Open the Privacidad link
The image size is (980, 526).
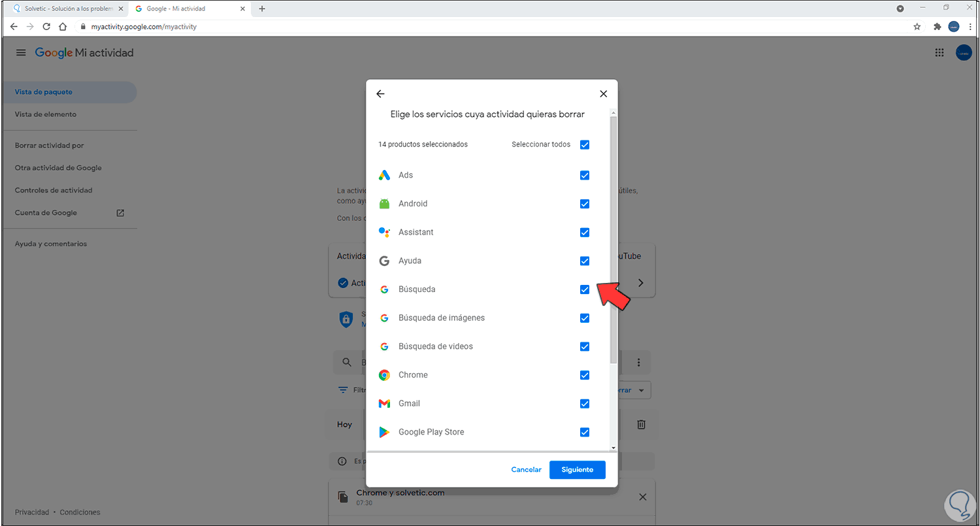(x=32, y=512)
